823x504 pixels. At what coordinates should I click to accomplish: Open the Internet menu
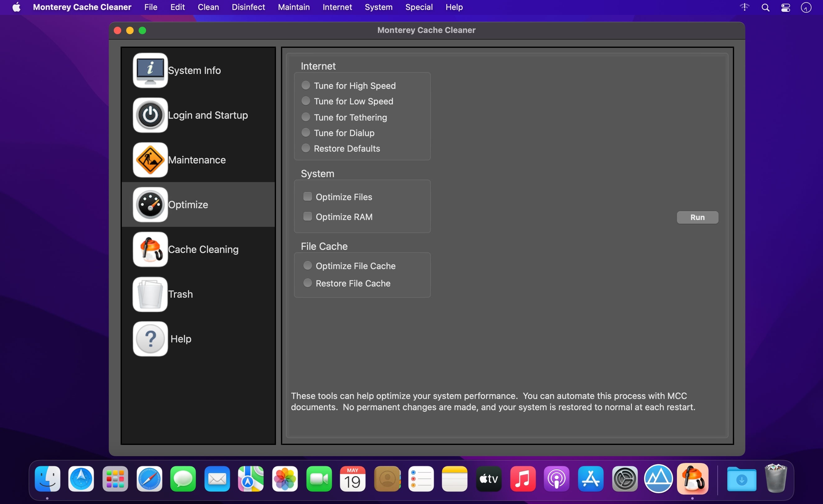point(337,7)
